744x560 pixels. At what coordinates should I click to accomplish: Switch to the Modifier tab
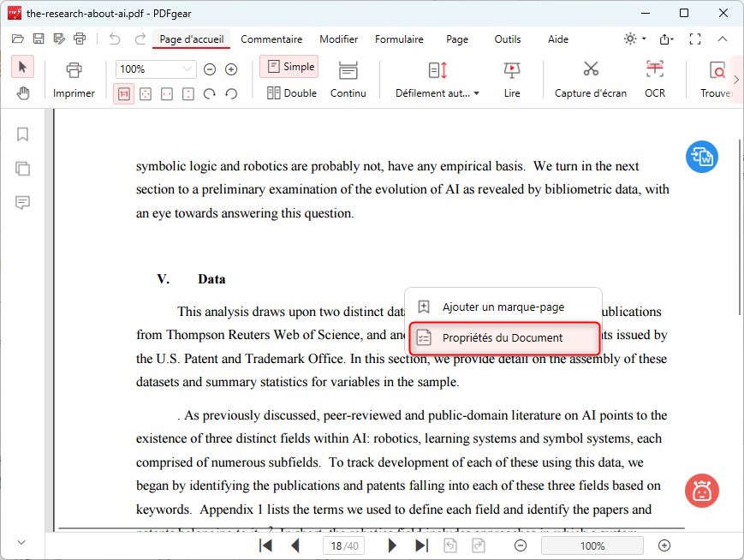(339, 39)
